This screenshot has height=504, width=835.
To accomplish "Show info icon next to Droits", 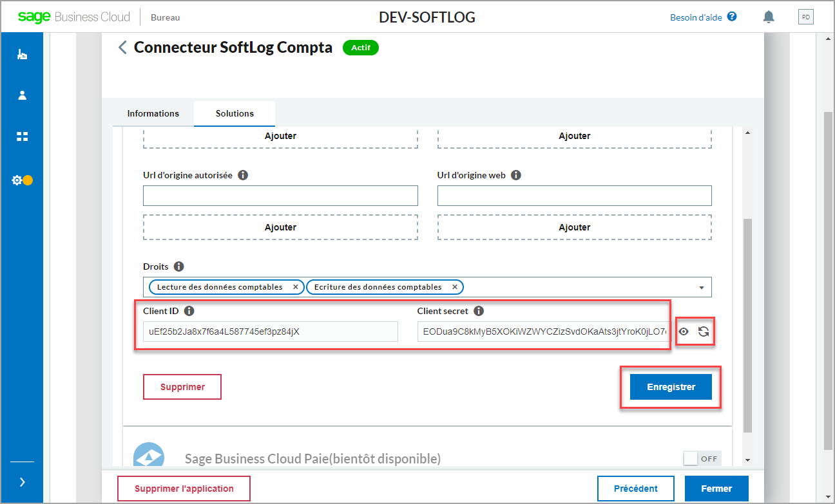I will point(179,266).
